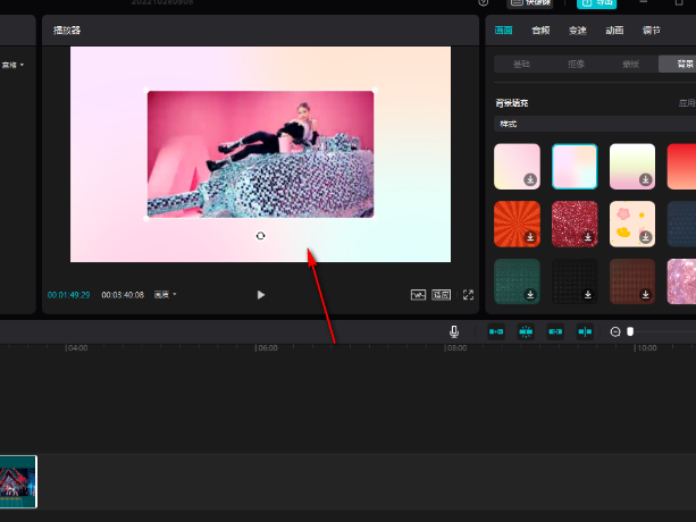Open the 样式 background fill dropdown
The height and width of the screenshot is (522, 696).
tap(595, 124)
